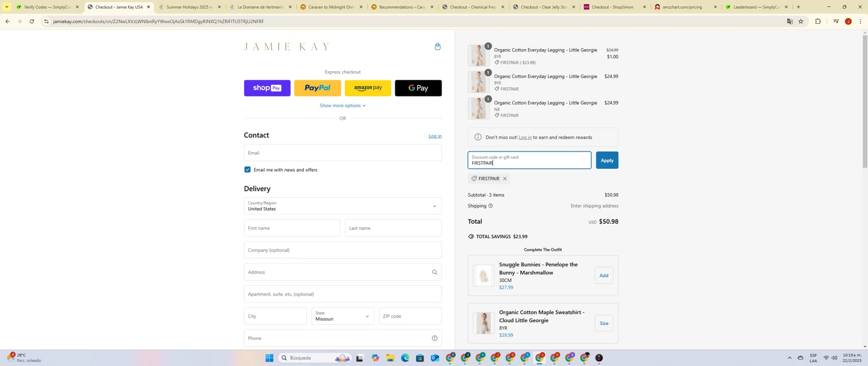This screenshot has height=366, width=868.
Task: Switch to Leaderboard SimplyCodes tab
Action: (x=756, y=7)
